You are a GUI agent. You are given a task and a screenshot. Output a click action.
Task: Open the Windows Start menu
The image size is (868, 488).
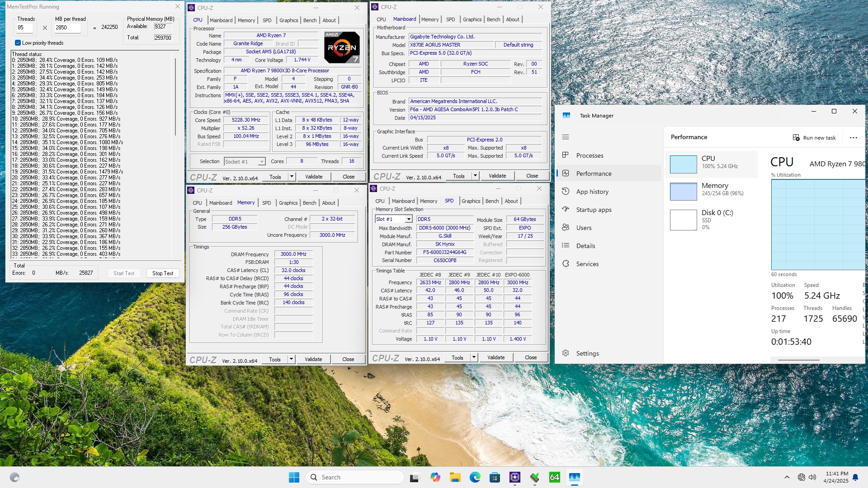294,477
